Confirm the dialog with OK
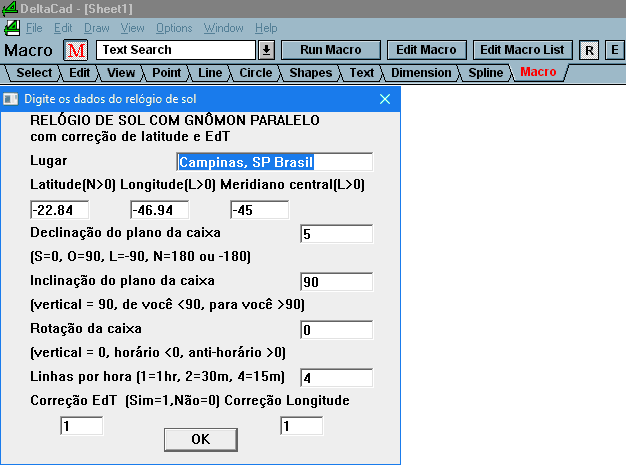The height and width of the screenshot is (466, 626). point(200,439)
